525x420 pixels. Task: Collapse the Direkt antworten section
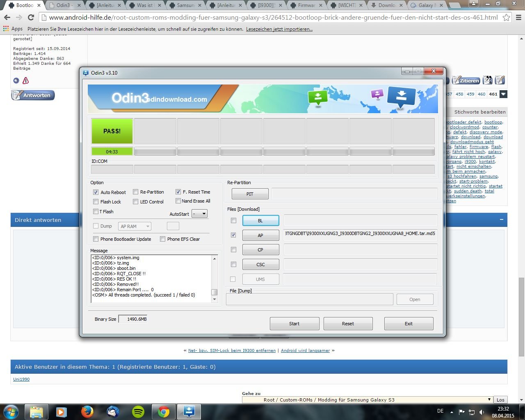tap(502, 220)
